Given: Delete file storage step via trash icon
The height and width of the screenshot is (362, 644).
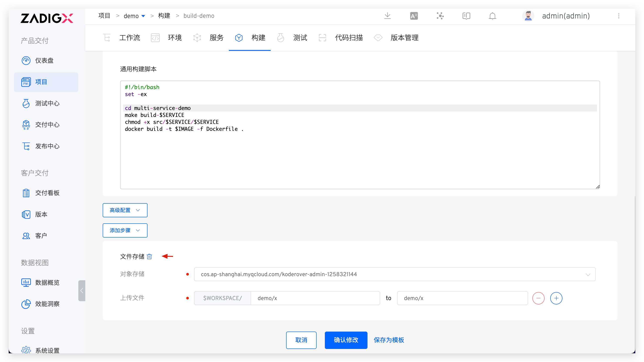Looking at the screenshot, I should coord(149,256).
